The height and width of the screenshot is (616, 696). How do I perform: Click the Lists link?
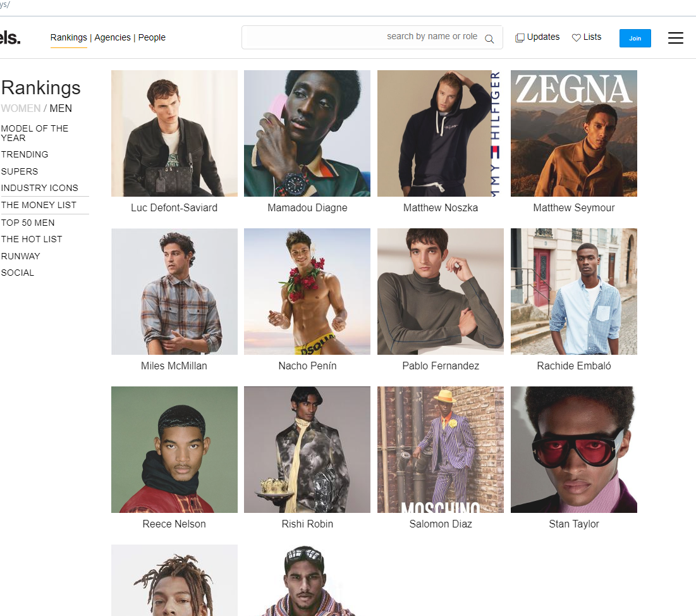[x=592, y=37]
